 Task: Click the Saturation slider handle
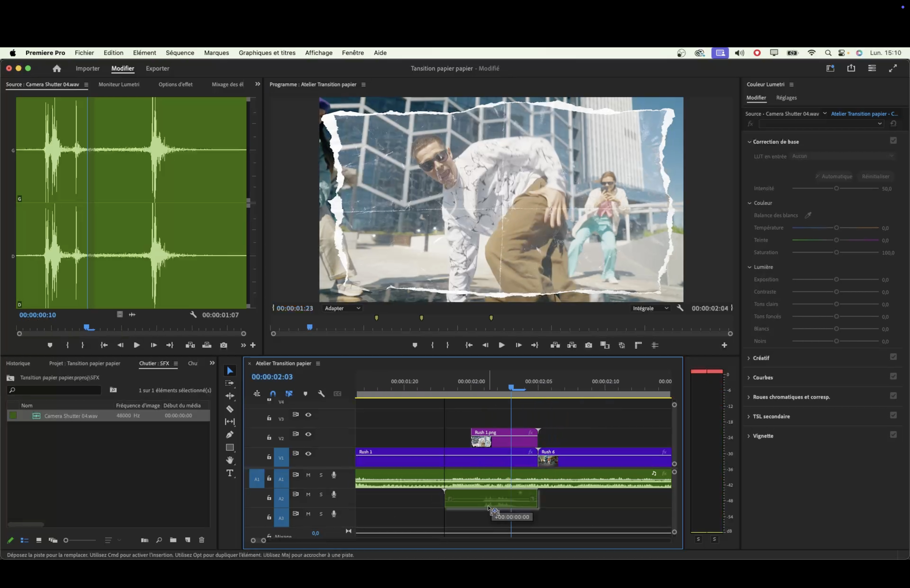click(x=836, y=252)
